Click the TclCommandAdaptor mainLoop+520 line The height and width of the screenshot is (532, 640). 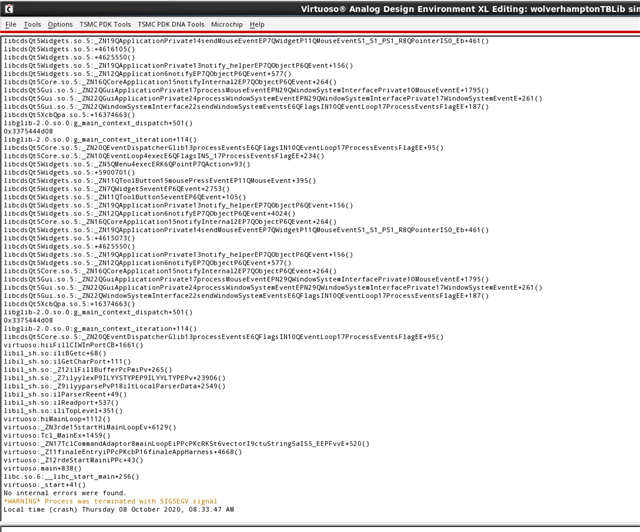[187, 443]
